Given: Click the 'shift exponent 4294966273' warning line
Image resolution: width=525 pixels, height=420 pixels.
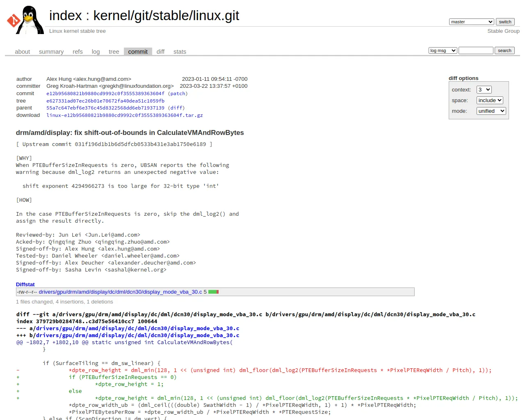Looking at the screenshot, I should pyautogui.click(x=121, y=186).
